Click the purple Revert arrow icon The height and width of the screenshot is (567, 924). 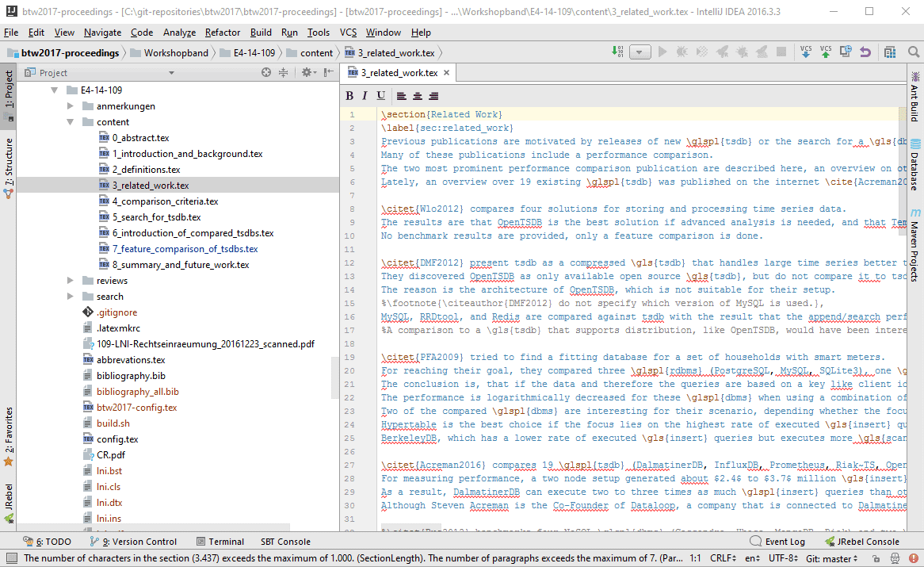pos(865,52)
